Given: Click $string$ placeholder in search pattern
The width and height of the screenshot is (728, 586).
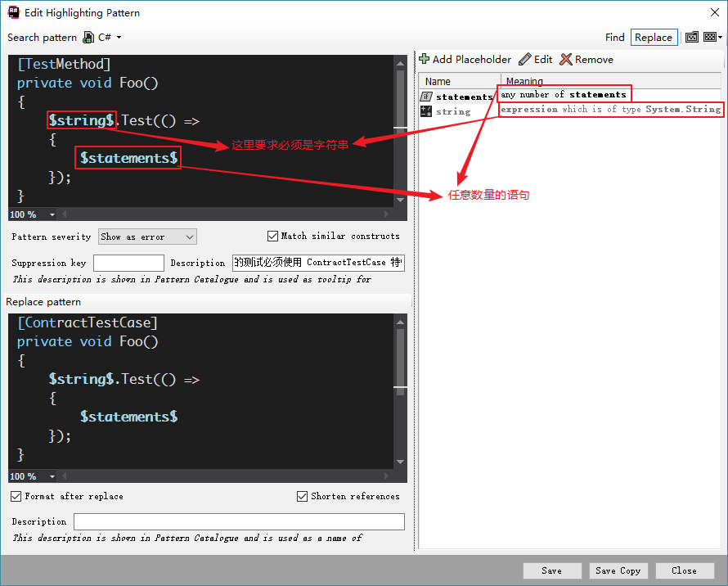Looking at the screenshot, I should [81, 120].
